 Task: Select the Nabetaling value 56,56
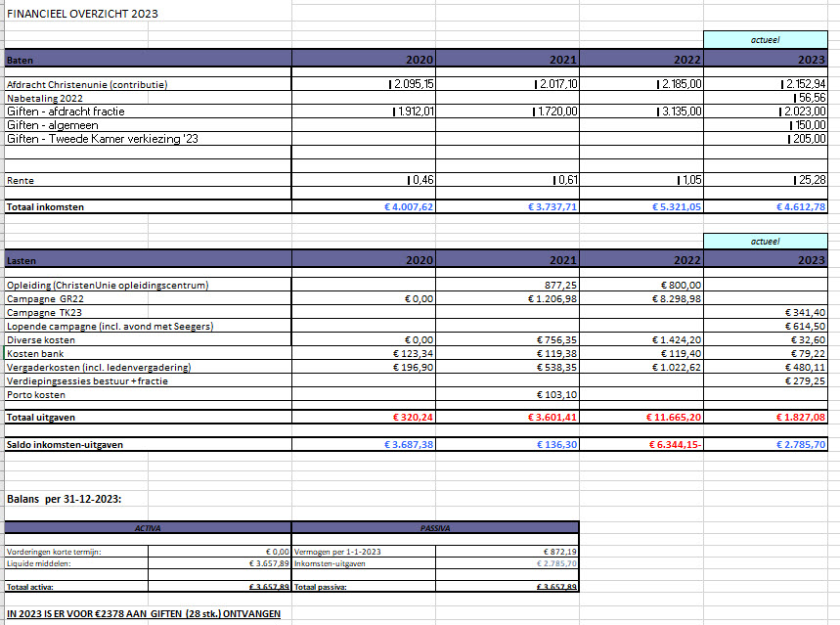pos(810,98)
